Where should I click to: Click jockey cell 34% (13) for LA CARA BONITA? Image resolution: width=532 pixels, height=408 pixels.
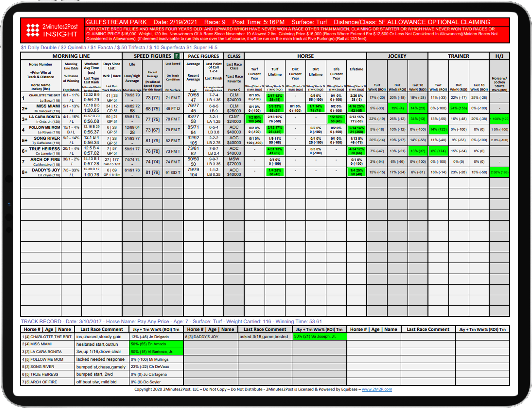point(418,119)
